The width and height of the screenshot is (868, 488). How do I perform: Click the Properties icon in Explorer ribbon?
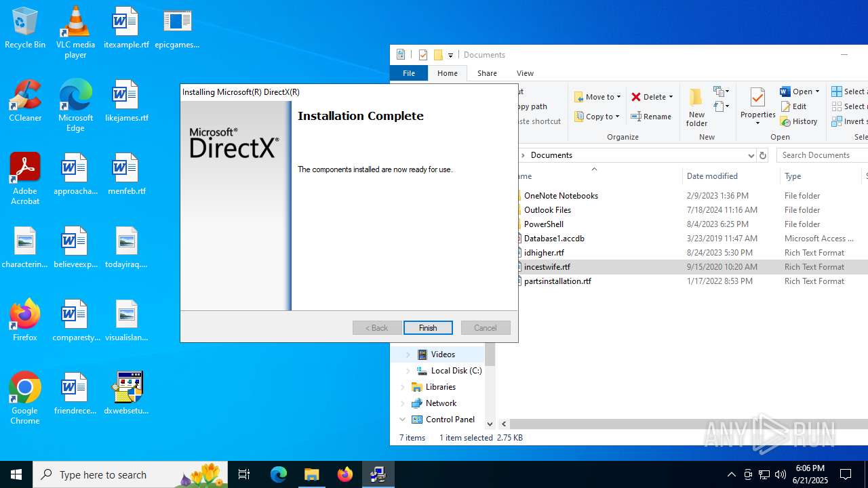point(757,107)
